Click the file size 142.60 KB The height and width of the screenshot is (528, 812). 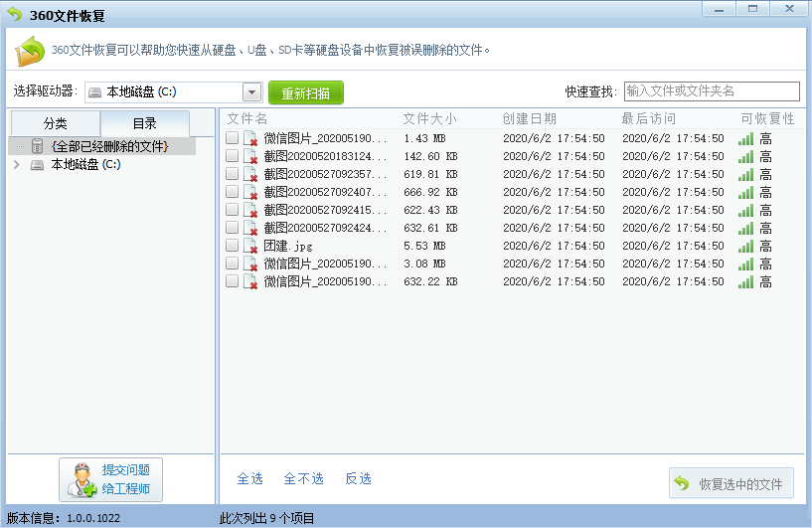click(x=430, y=156)
